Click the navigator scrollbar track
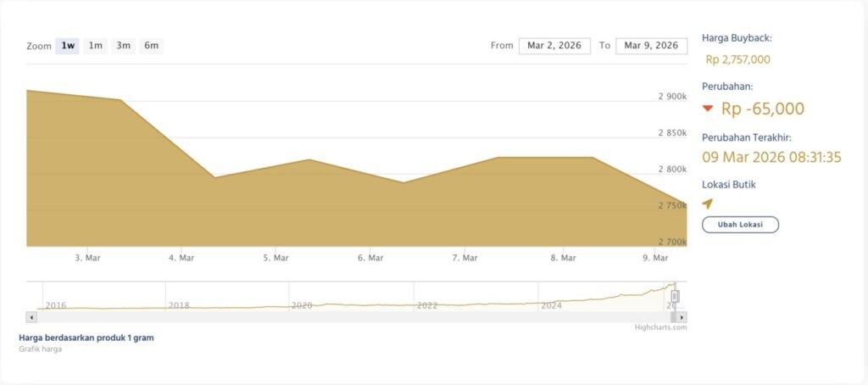The height and width of the screenshot is (385, 868). [x=339, y=317]
